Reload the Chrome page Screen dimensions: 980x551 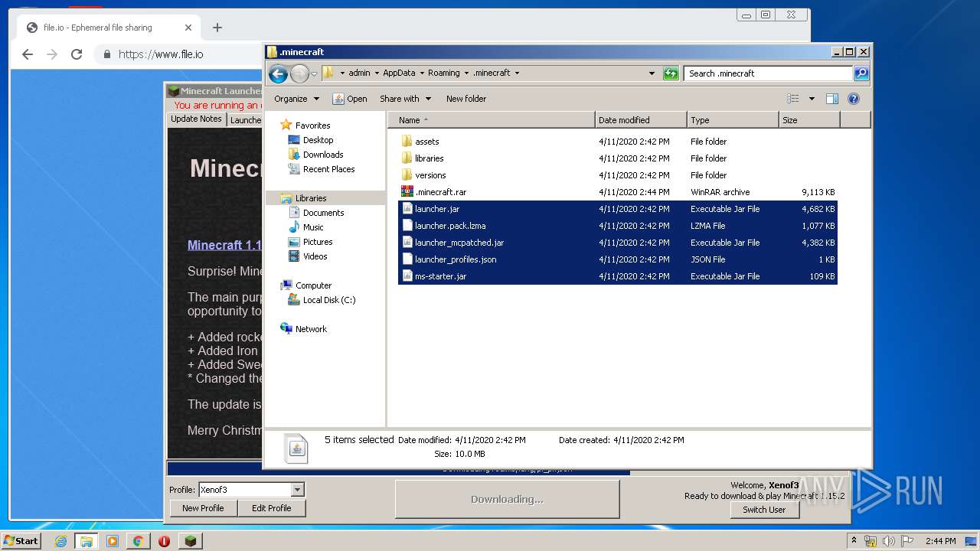77,54
